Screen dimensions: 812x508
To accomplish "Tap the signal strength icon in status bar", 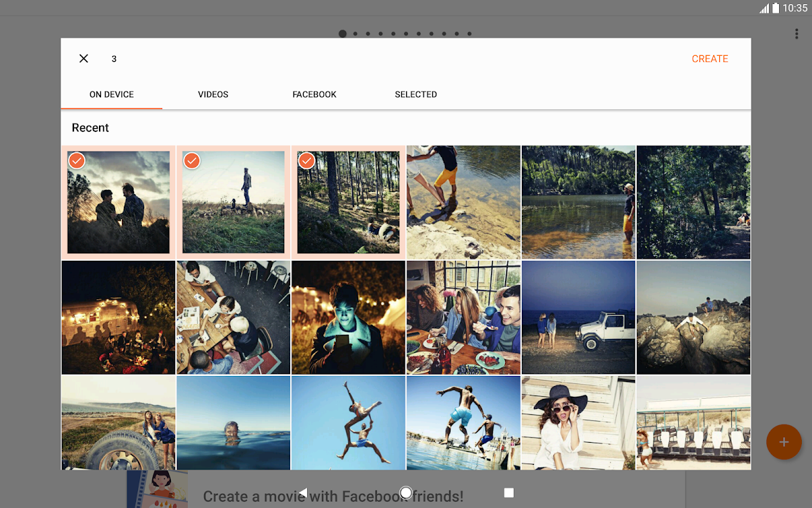I will tap(764, 8).
